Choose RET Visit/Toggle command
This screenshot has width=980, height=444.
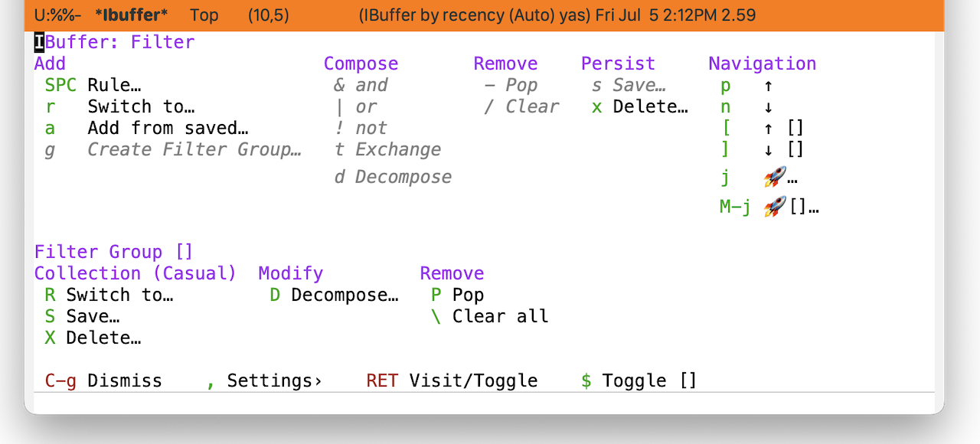(452, 380)
